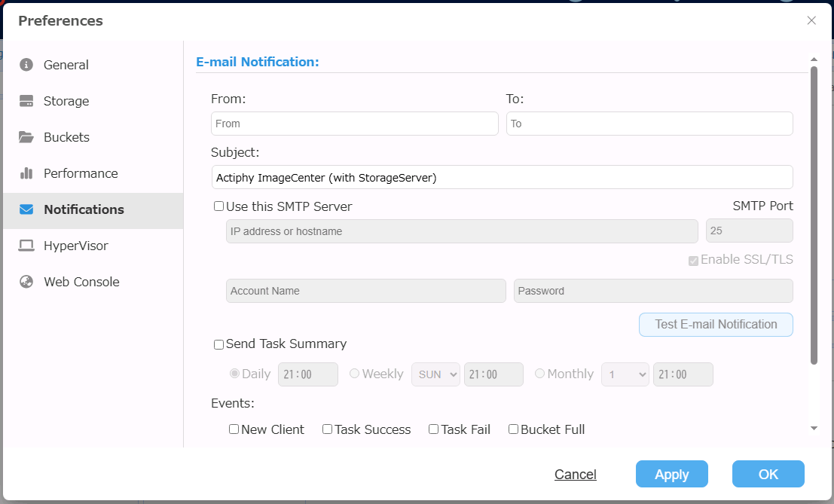Image resolution: width=834 pixels, height=504 pixels.
Task: Close the Preferences dialog with X
Action: coord(811,20)
